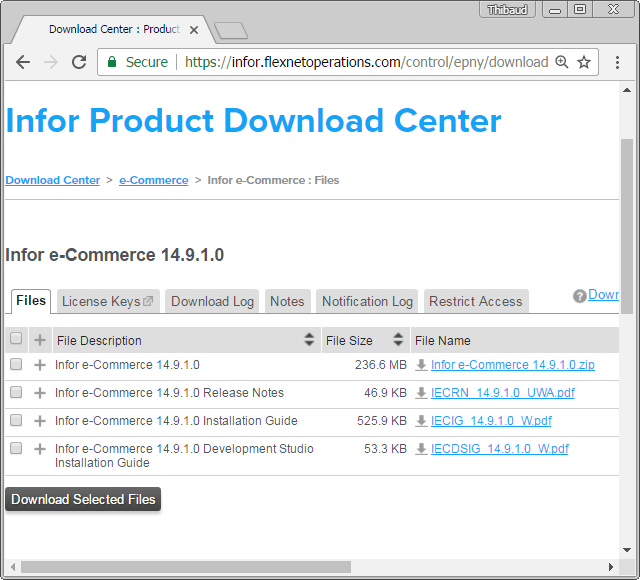640x580 pixels.
Task: Tick checkbox for Infor e-Commerce 14.9.1.0 Release Notes
Action: [16, 393]
